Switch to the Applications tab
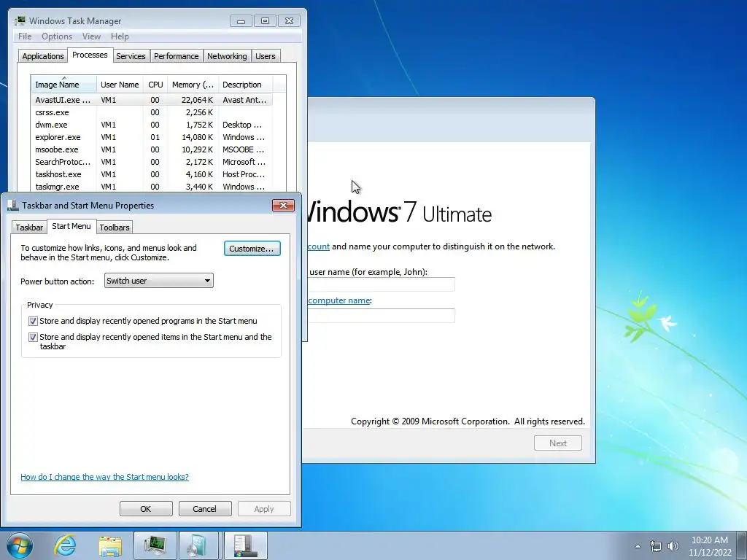The image size is (747, 560). 43,55
